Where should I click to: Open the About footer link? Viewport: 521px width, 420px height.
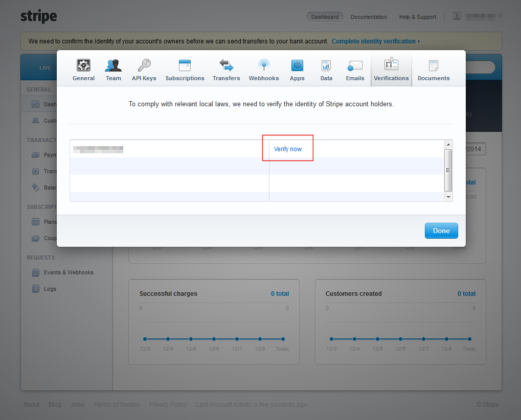[x=31, y=404]
